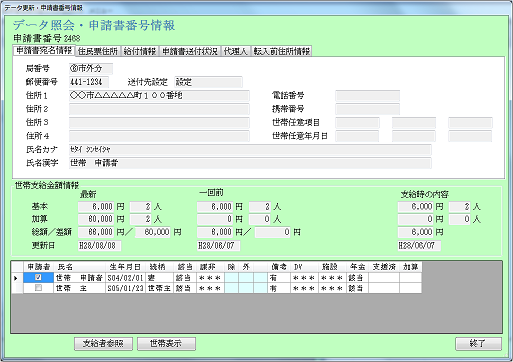This screenshot has height=362, width=513.
Task: Click the empty 住所２ field
Action: pyautogui.click(x=159, y=109)
